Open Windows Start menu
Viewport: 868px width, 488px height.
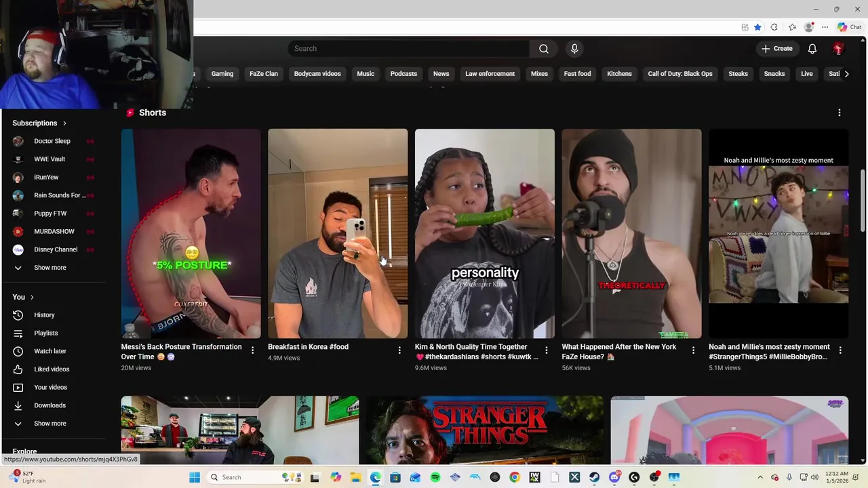(195, 477)
